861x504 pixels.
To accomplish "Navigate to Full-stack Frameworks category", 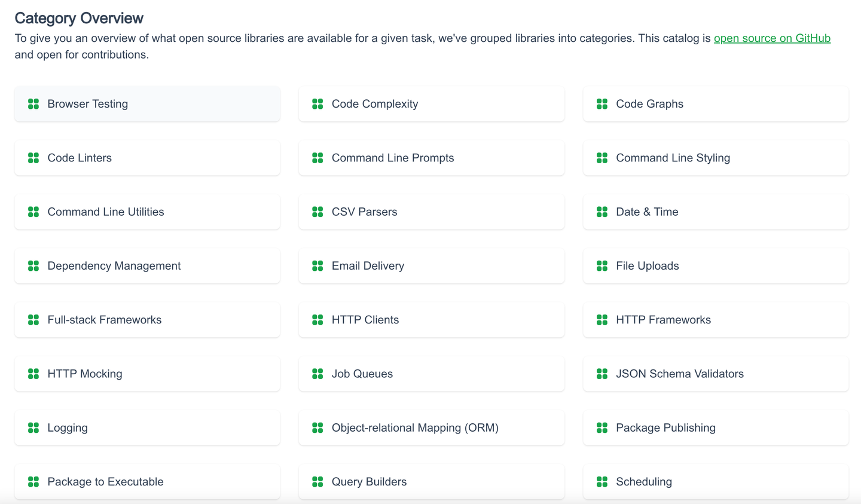I will pyautogui.click(x=147, y=320).
